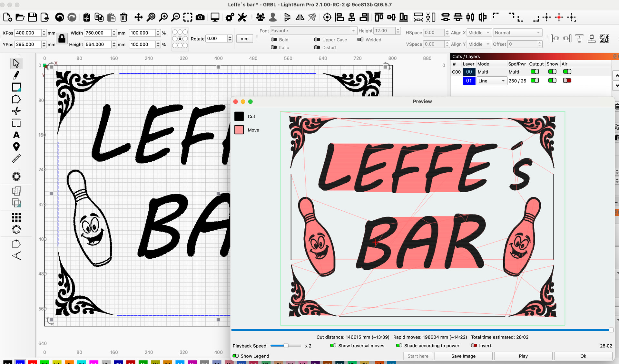Click the lock aspect ratio icon
The width and height of the screenshot is (619, 364).
62,39
